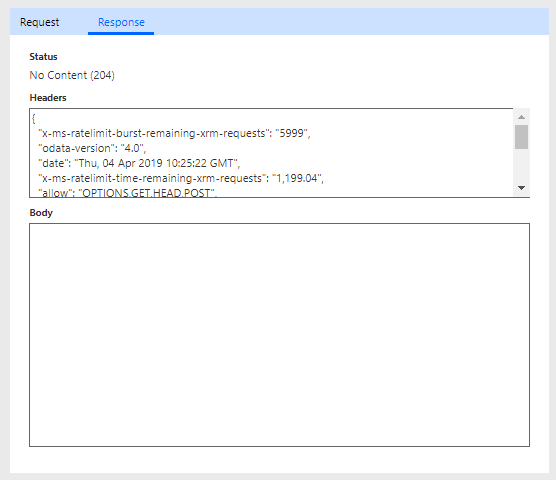Select the Response tab
The height and width of the screenshot is (480, 556).
tap(121, 22)
